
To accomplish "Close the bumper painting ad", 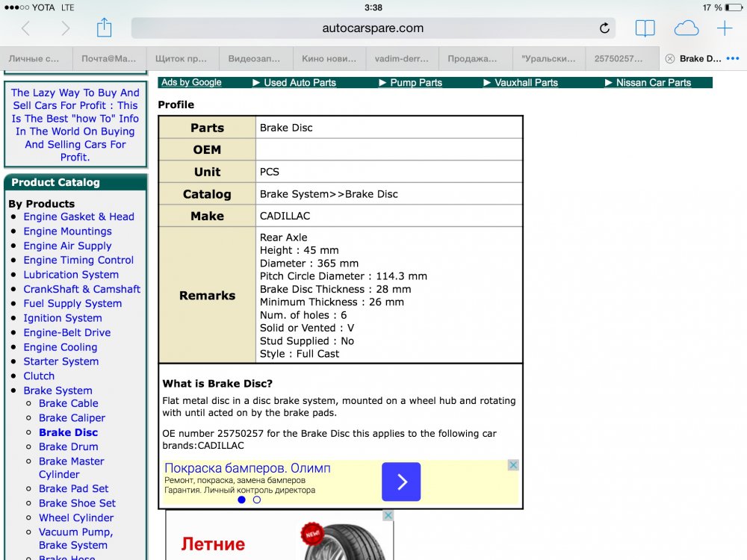I will point(513,465).
